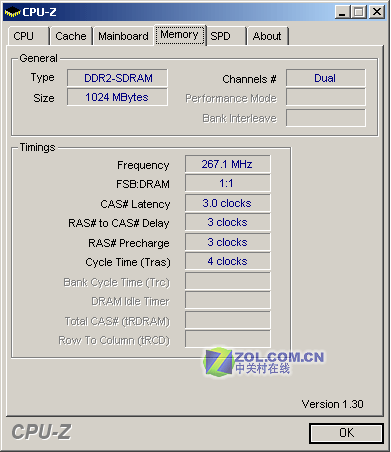Viewport: 391px width, 452px height.
Task: Click the empty DRAM Idle Timer field
Action: tap(228, 301)
